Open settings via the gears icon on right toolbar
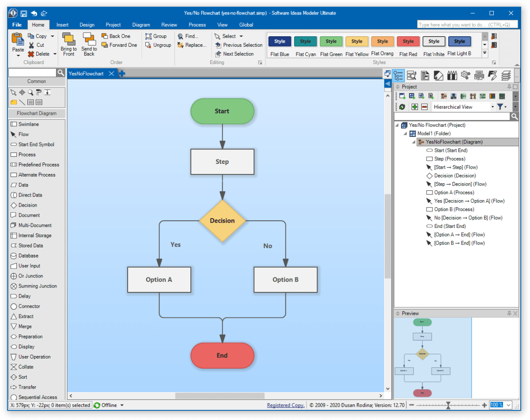Viewport: 530px width, 420px height. [465, 76]
